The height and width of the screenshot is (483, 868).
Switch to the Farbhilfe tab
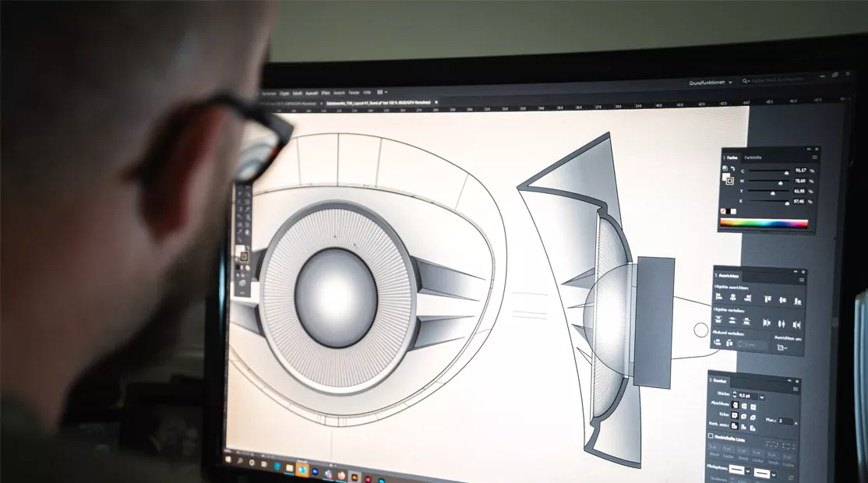[x=753, y=157]
